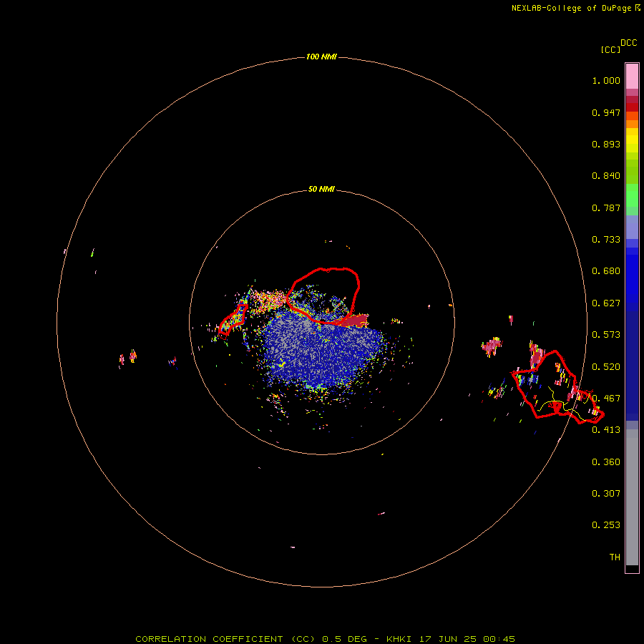Click the 0.360 color scale value
Viewport: 644px width, 644px height.
(606, 462)
